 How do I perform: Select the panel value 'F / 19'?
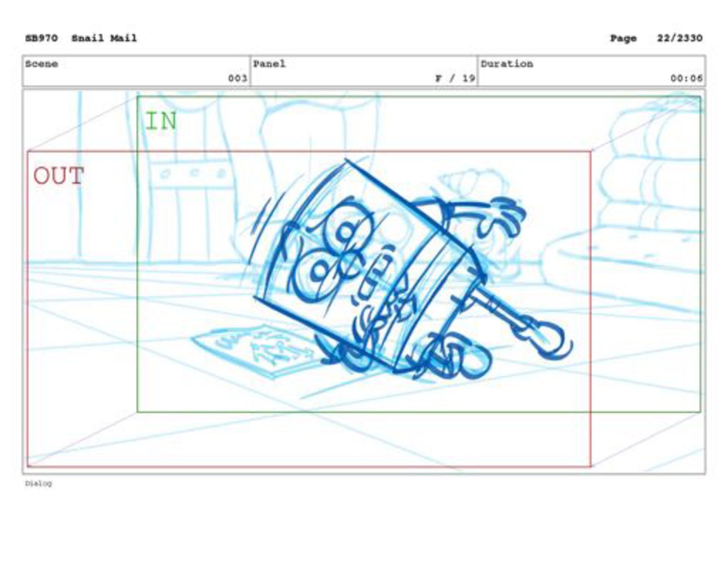click(x=455, y=78)
